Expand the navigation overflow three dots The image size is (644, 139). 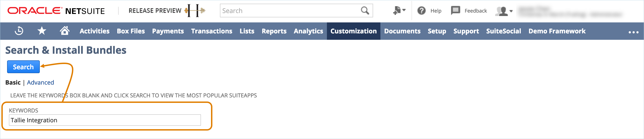coord(633,32)
